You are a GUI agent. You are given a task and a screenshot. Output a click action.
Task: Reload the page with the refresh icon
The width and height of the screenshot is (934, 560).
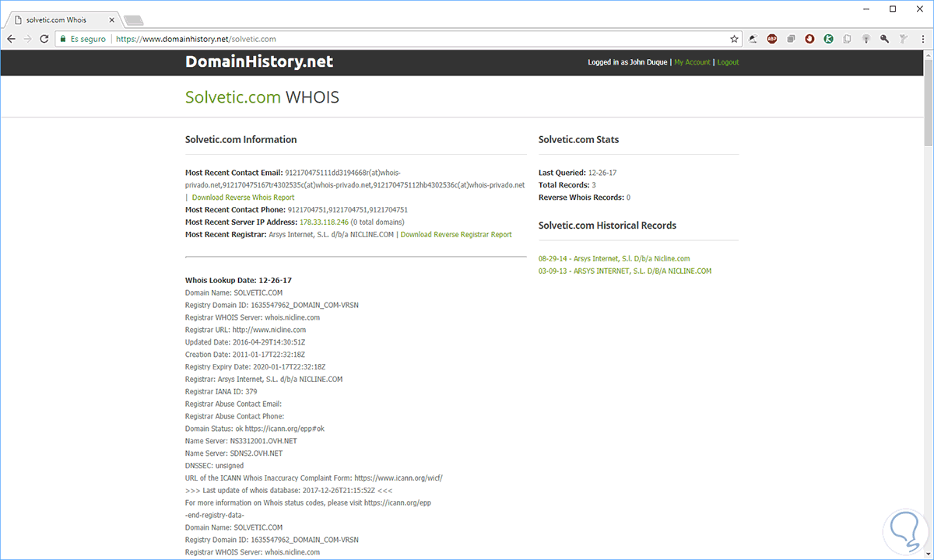(x=45, y=38)
